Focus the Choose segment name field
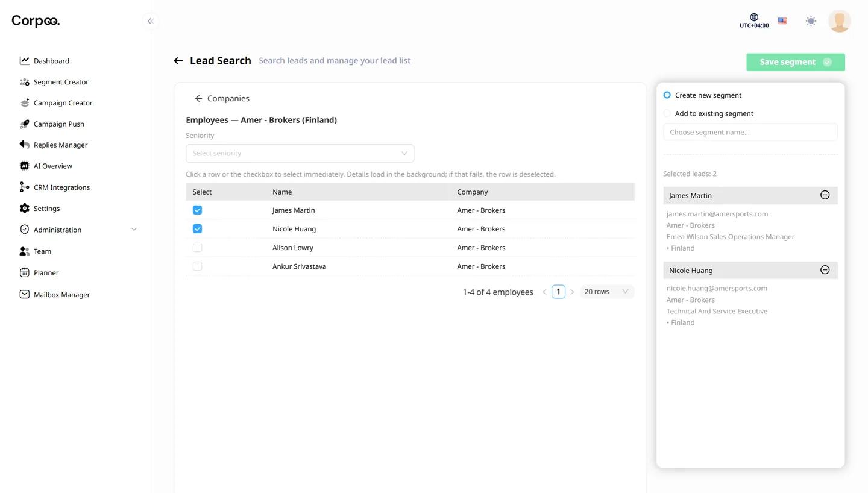The width and height of the screenshot is (868, 493). (750, 132)
